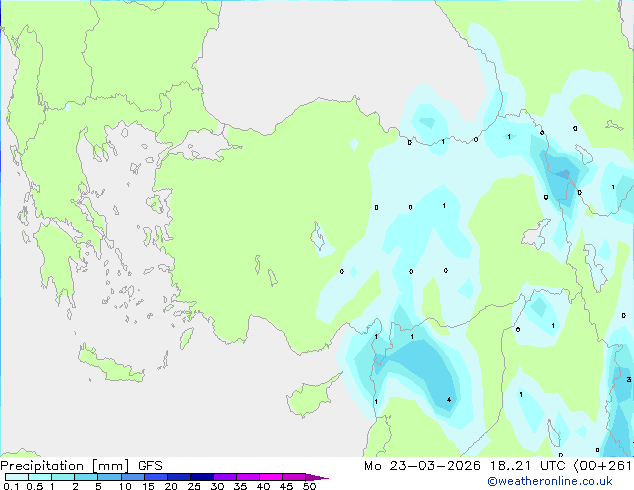Select the 20–25 mm legend color swatch
634x490 pixels.
[x=178, y=477]
